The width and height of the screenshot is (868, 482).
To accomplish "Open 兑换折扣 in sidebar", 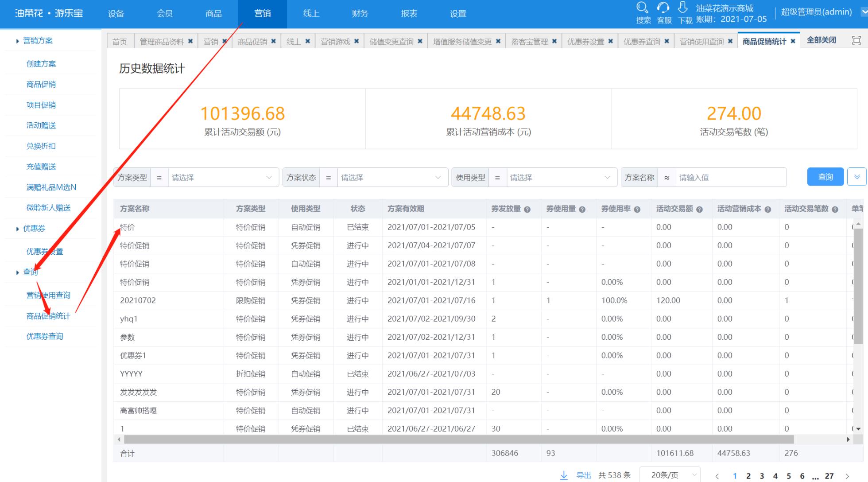I will tap(41, 146).
